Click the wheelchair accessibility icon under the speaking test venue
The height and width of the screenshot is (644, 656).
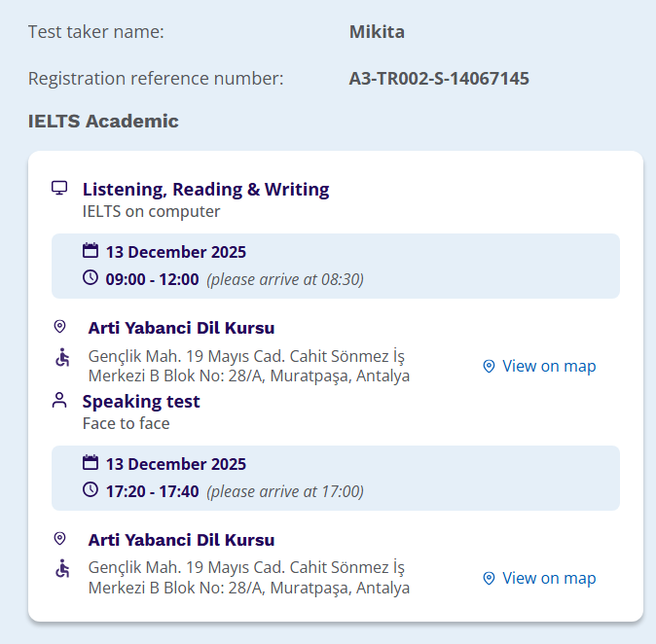click(61, 568)
